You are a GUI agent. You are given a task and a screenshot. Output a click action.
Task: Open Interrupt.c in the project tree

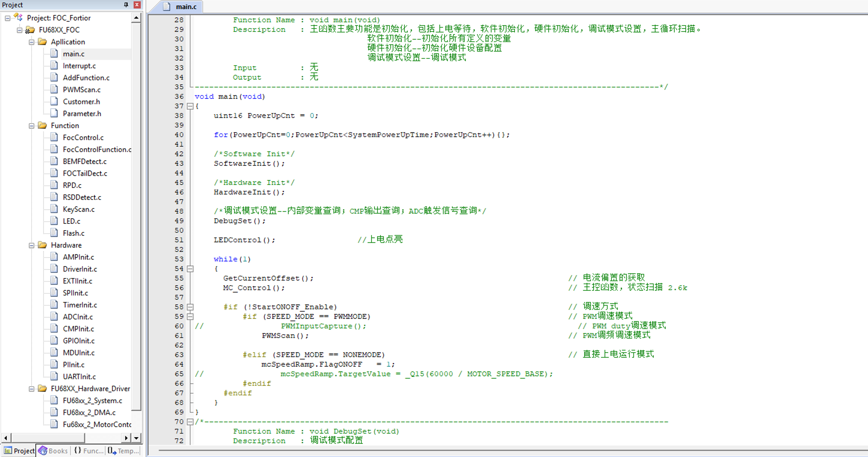point(79,66)
